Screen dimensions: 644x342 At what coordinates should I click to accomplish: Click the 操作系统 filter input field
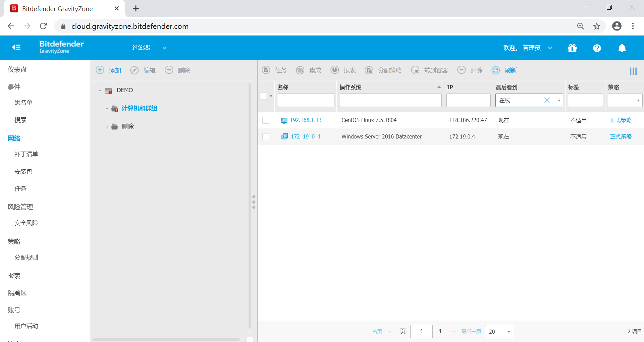coord(390,100)
